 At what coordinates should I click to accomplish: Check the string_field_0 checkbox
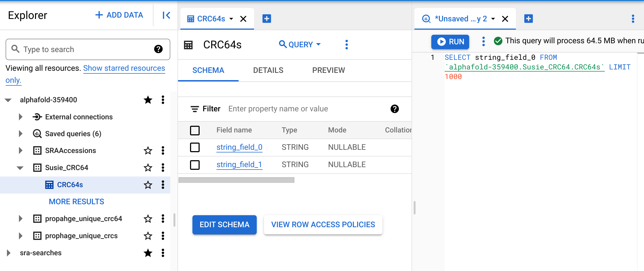(x=195, y=147)
